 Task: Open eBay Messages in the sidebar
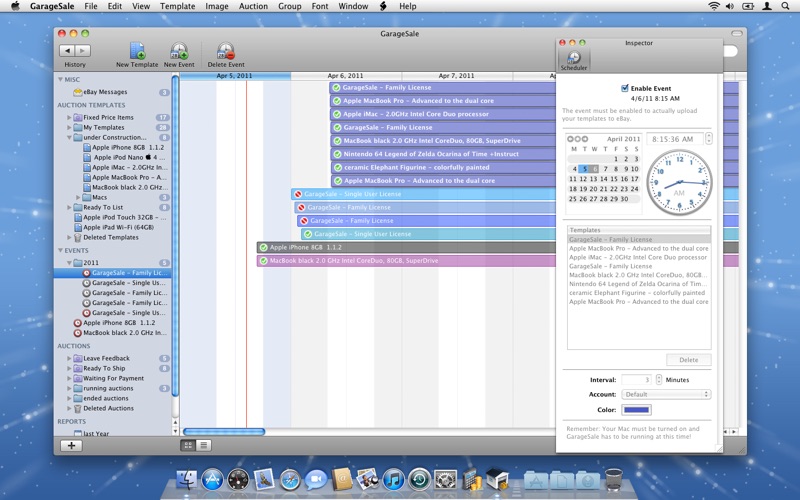pos(104,92)
